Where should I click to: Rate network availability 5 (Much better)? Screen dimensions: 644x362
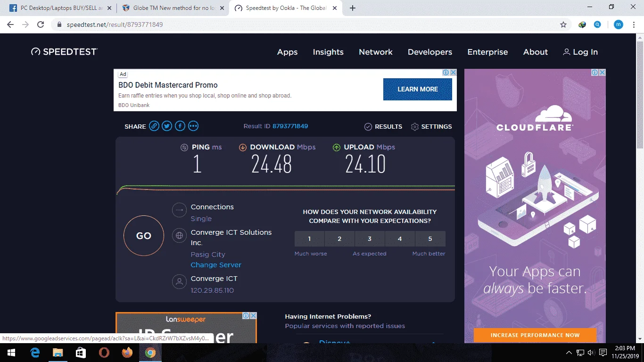[x=430, y=239]
